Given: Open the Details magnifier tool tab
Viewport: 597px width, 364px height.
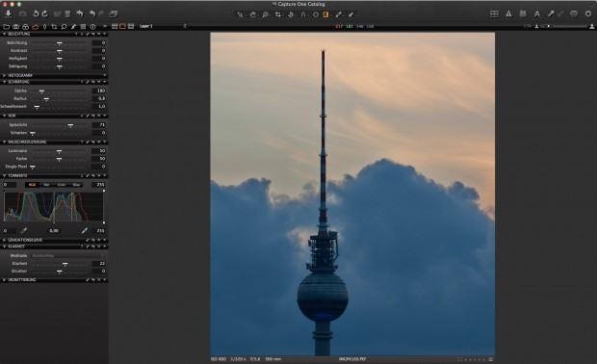Looking at the screenshot, I should 64,27.
